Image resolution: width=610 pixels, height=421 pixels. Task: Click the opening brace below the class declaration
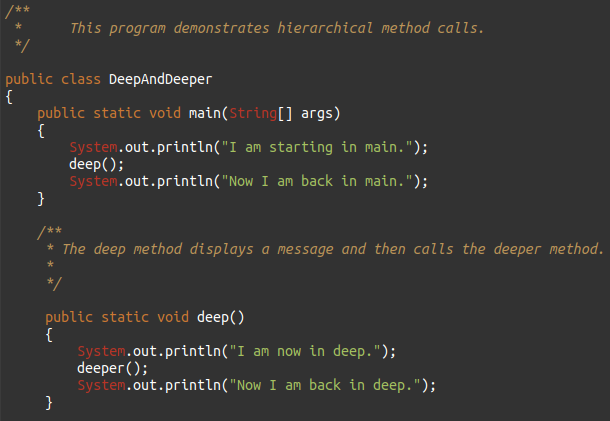point(9,96)
